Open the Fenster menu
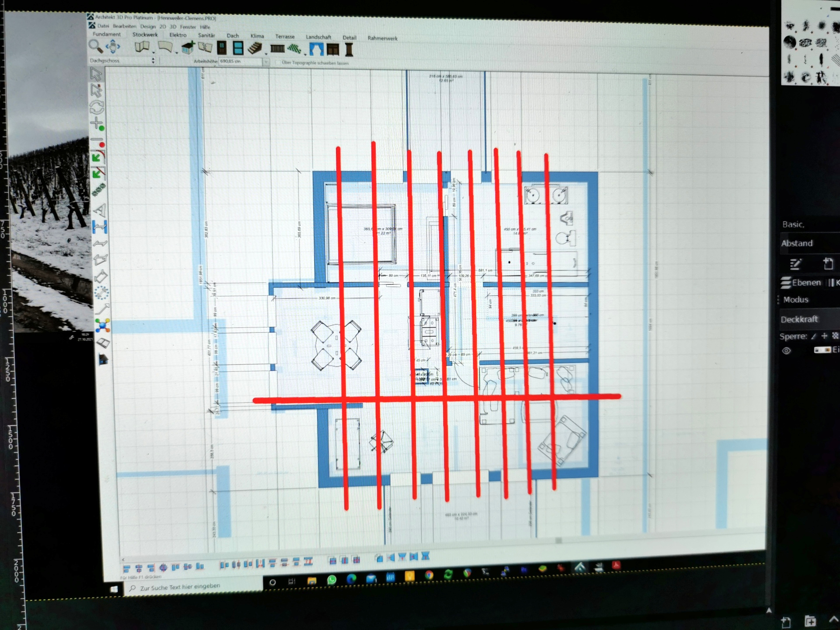Image resolution: width=840 pixels, height=630 pixels. point(188,27)
